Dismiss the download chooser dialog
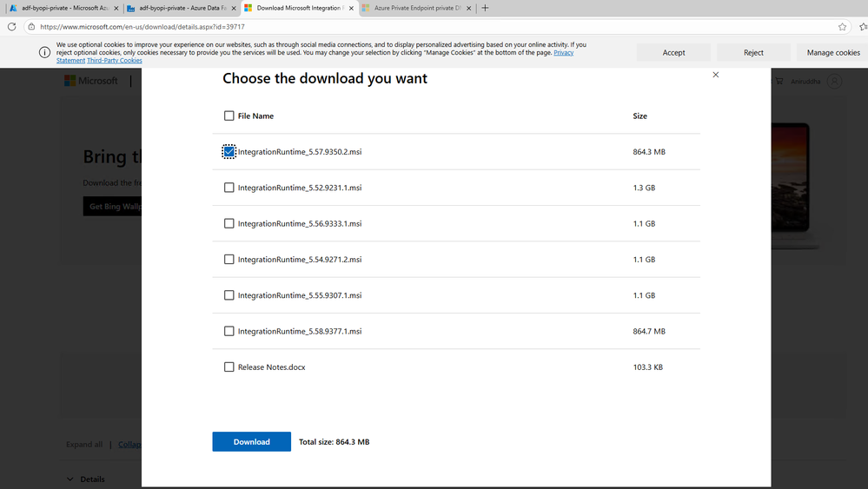Viewport: 868px width, 489px height. tap(716, 75)
